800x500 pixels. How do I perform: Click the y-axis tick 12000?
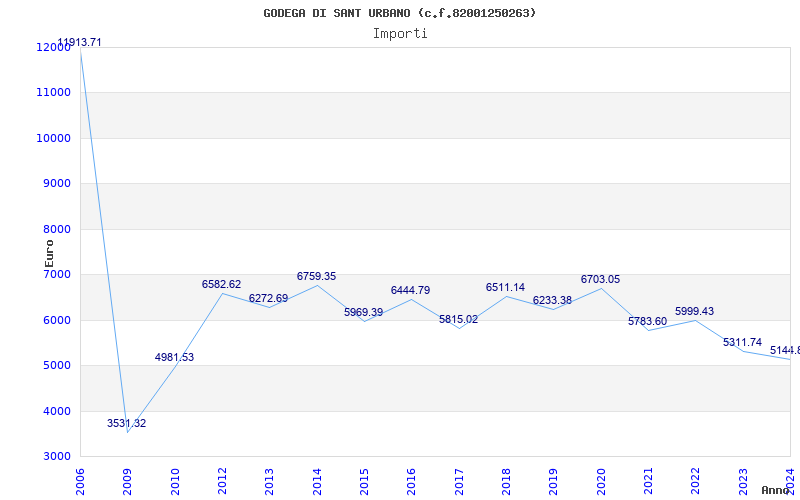[x=53, y=47]
